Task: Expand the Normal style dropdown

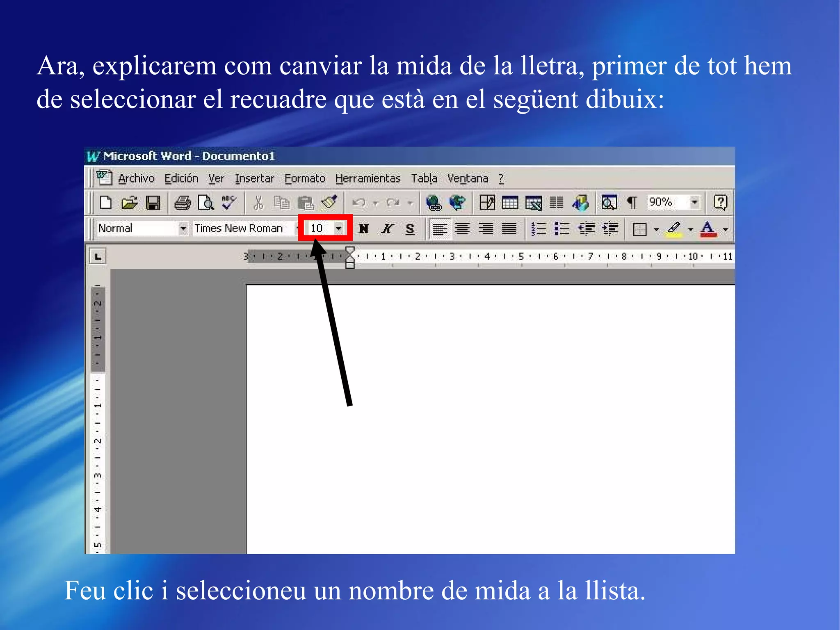Action: 183,228
